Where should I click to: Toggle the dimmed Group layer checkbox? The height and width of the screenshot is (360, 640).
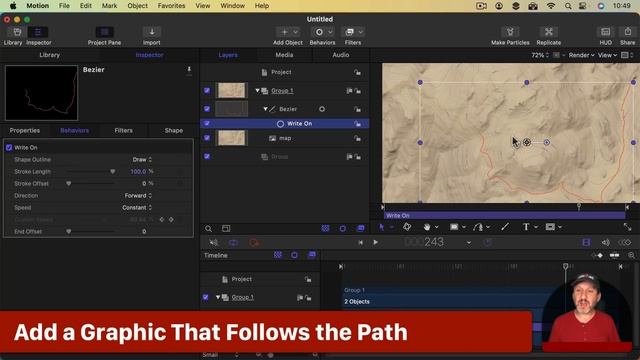[x=207, y=156]
